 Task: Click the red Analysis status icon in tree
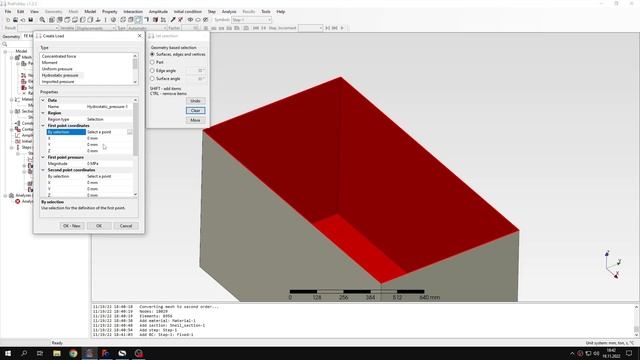18,201
